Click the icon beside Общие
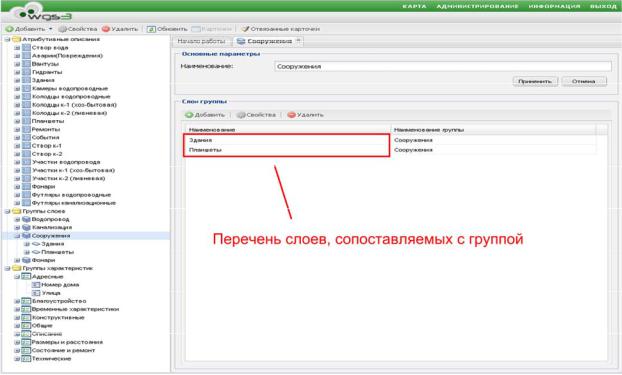 (26, 326)
